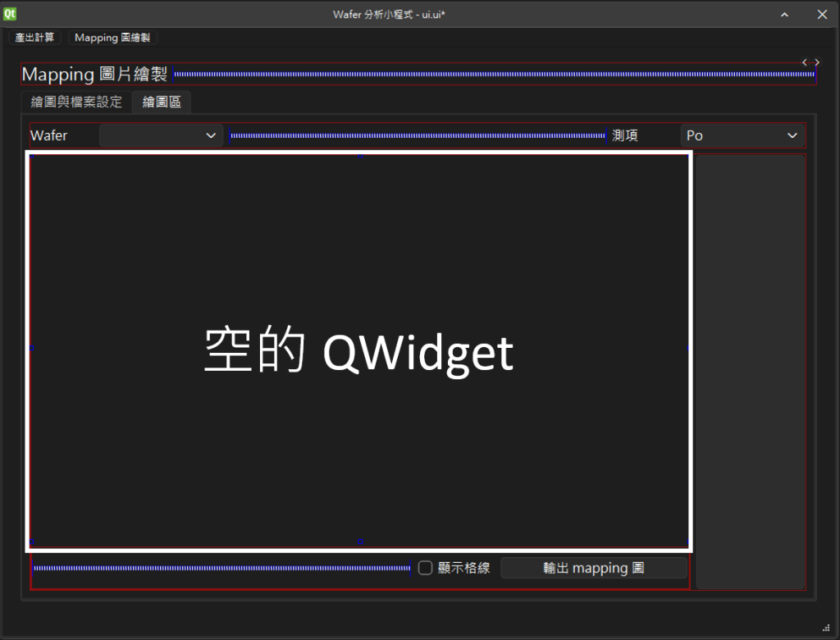
Task: Select the 繪圖與檔案設定 tab
Action: coord(76,102)
